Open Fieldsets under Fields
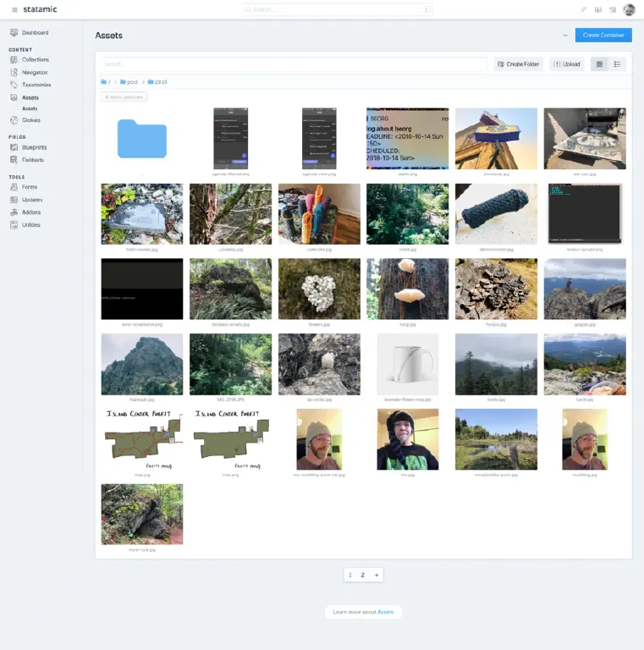 point(27,160)
